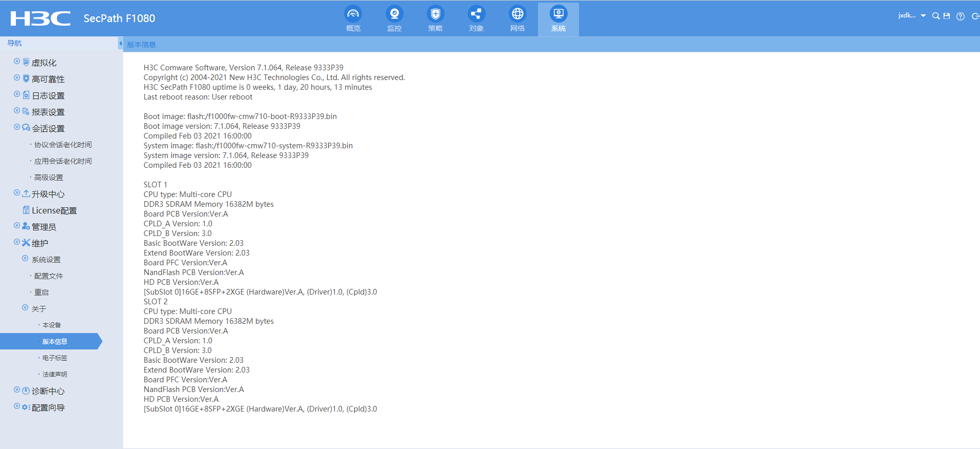
Task: Expand the 管理员 tree node arrow
Action: point(17,226)
